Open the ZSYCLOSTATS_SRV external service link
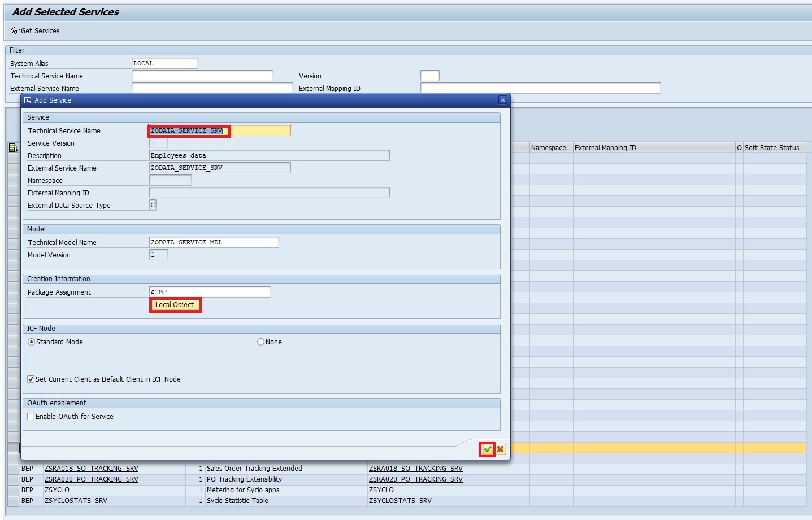The width and height of the screenshot is (812, 520). click(400, 500)
